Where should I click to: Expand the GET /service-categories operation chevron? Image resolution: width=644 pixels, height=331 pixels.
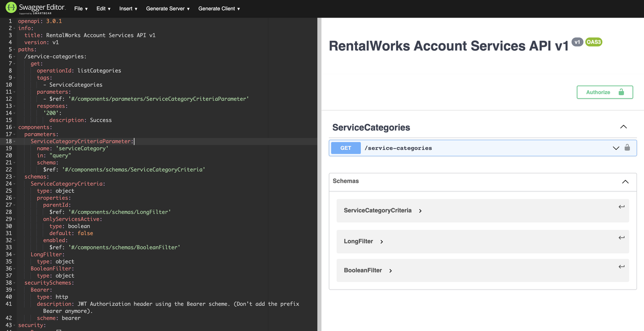click(616, 148)
